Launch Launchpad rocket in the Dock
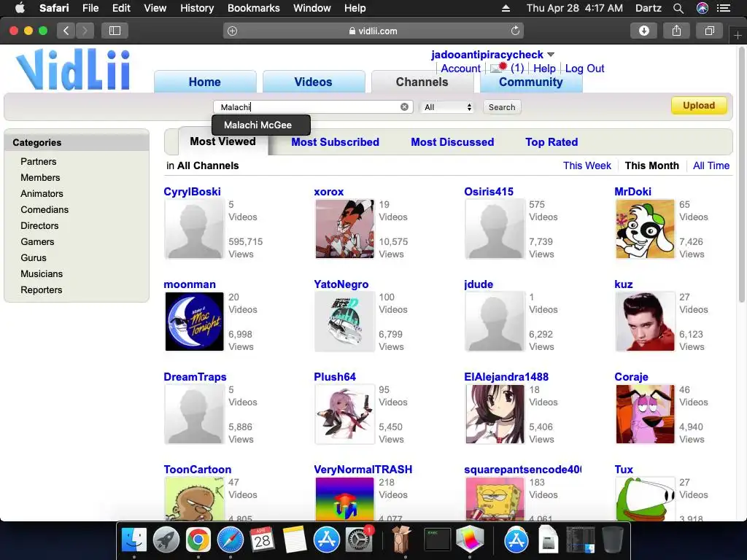 coord(166,540)
